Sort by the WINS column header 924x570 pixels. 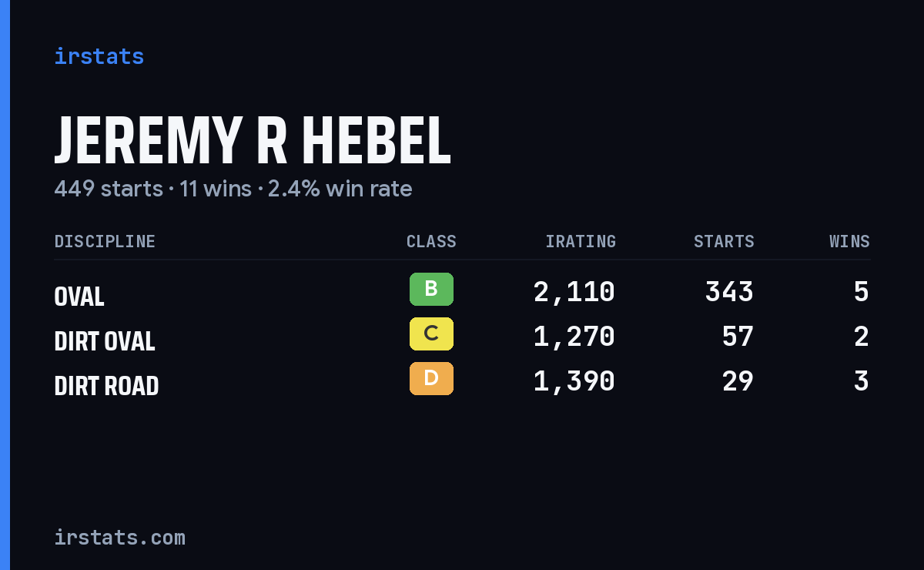point(849,241)
